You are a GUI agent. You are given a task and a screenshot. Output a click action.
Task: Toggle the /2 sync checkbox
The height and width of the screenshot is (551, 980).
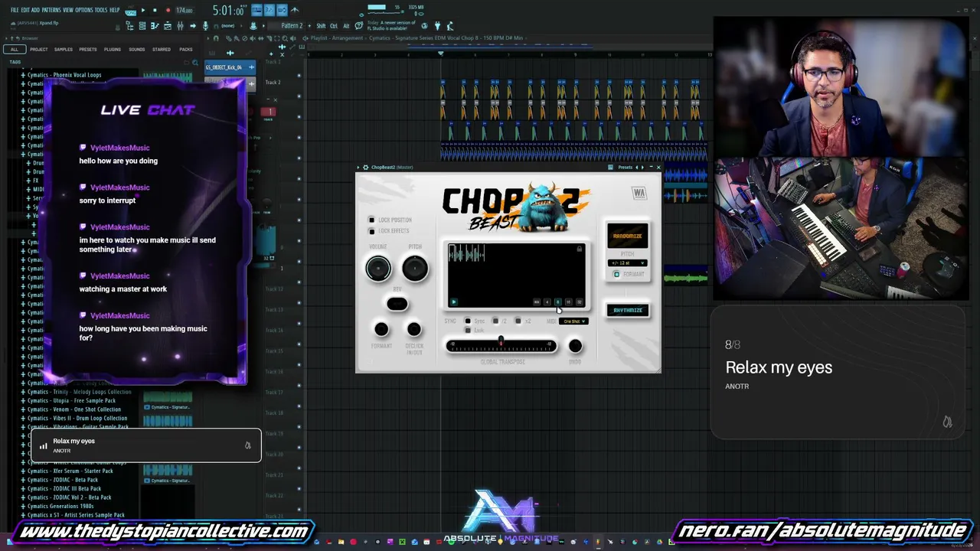click(495, 321)
